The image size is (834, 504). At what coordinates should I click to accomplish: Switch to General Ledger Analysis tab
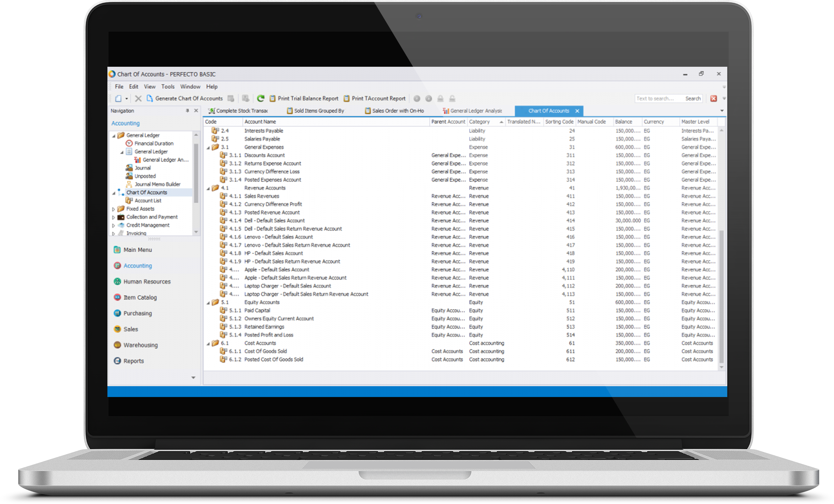click(x=473, y=111)
